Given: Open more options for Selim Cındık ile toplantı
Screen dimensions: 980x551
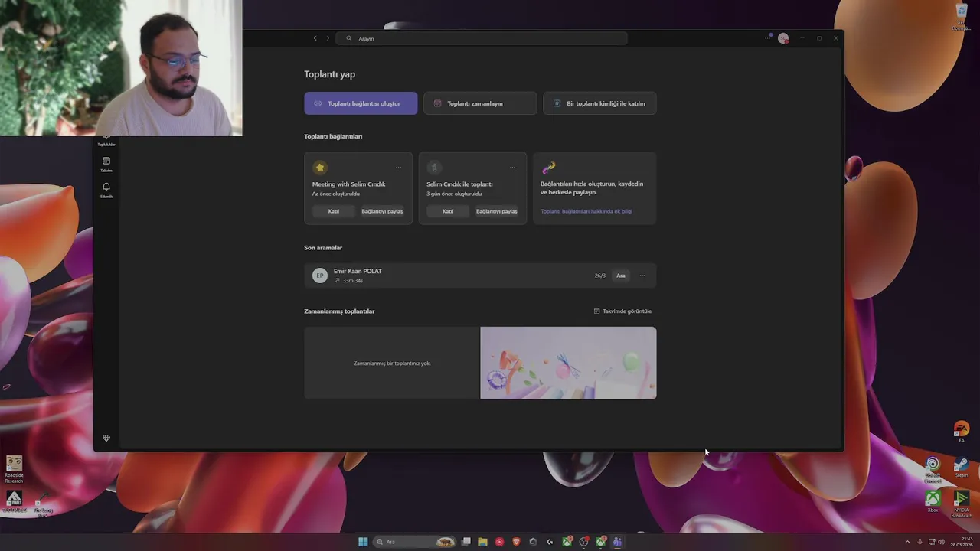Looking at the screenshot, I should point(512,168).
